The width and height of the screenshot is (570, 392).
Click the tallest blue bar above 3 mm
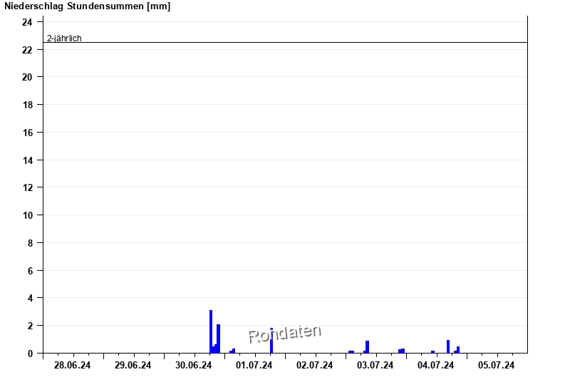coord(211,331)
